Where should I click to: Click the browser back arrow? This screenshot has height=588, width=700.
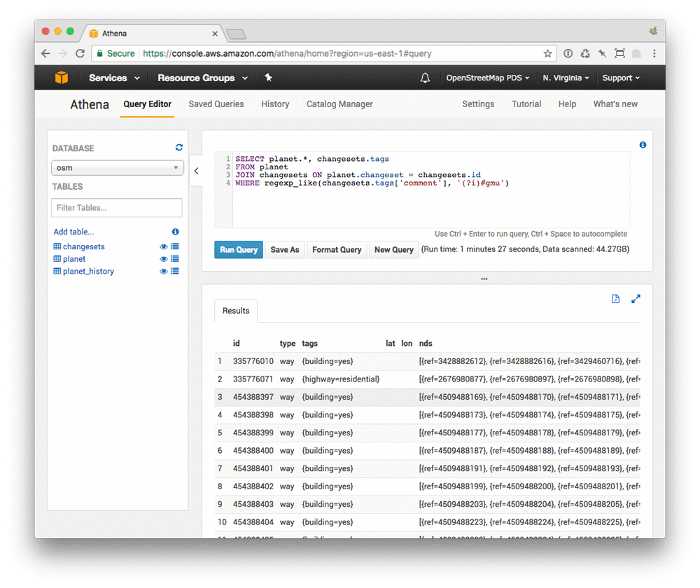tap(45, 54)
